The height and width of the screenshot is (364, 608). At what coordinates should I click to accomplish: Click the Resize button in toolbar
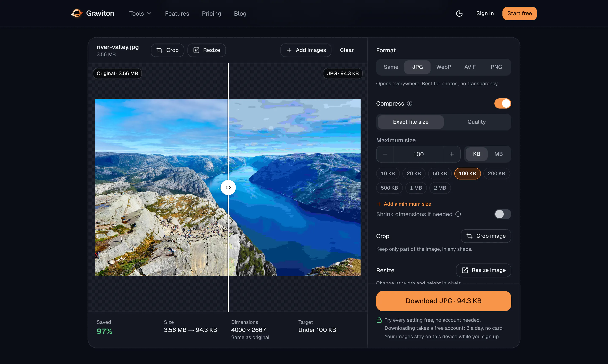206,50
